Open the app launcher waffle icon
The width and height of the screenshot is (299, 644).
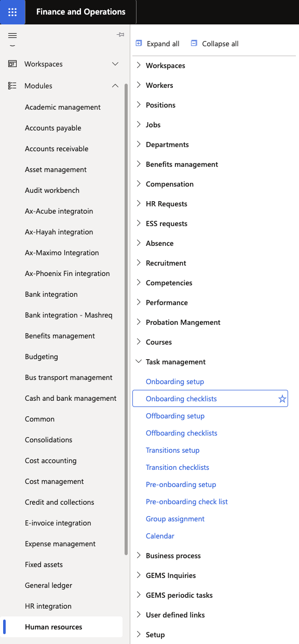click(x=12, y=12)
